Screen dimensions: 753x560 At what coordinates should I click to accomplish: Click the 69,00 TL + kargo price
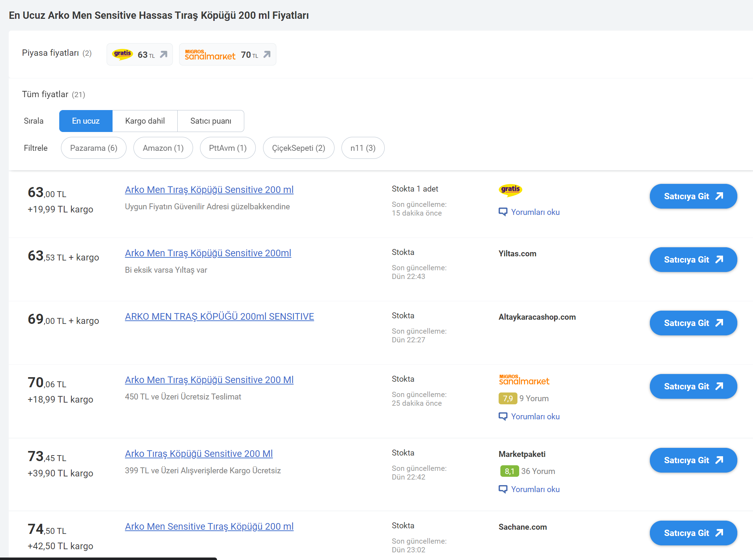[x=63, y=319]
